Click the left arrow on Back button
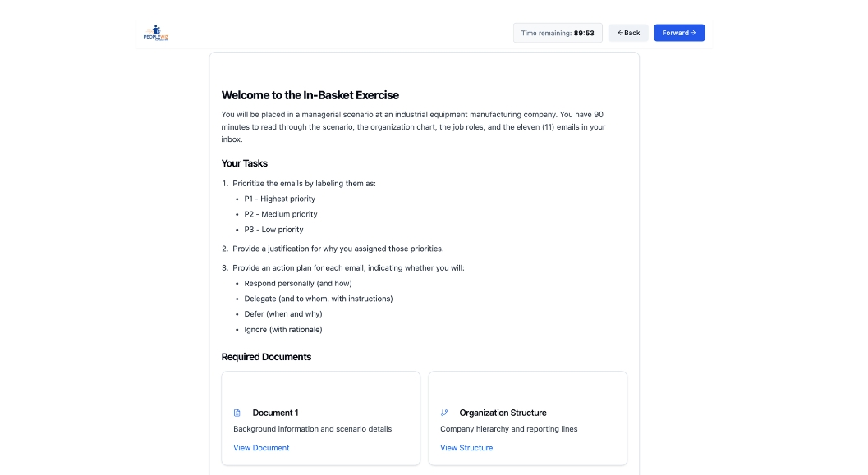868x475 pixels. tap(621, 33)
